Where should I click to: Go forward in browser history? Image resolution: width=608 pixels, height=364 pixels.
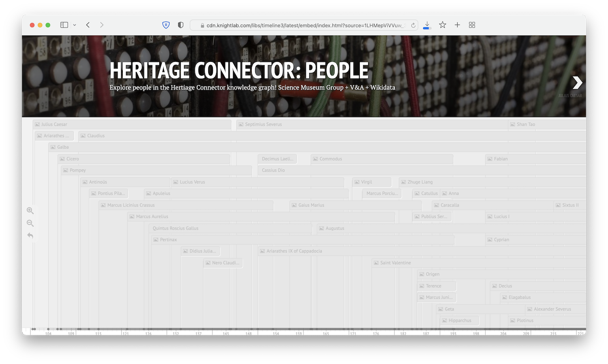pyautogui.click(x=102, y=25)
